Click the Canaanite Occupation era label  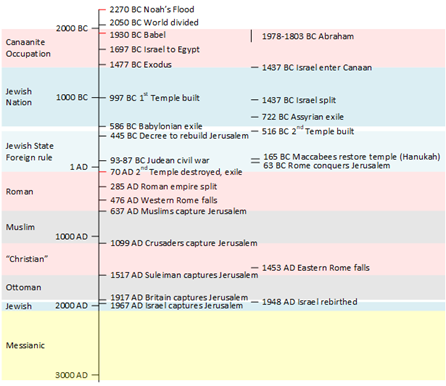click(x=28, y=48)
